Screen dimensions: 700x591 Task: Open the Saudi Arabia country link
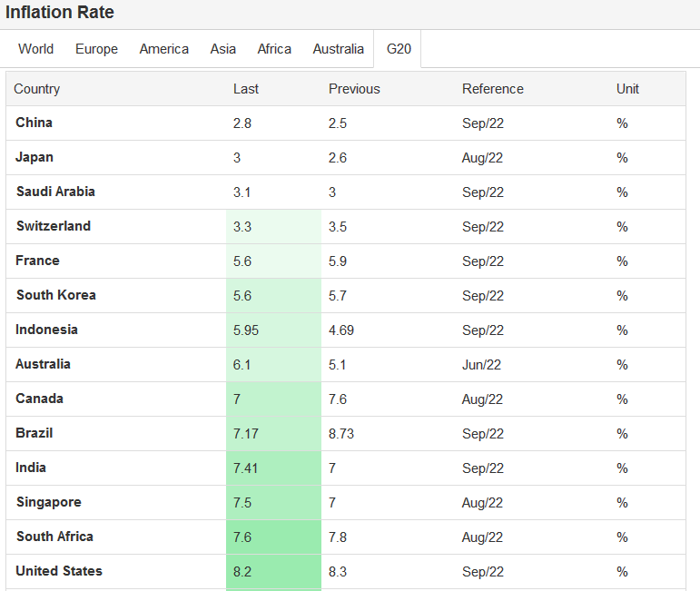click(55, 192)
